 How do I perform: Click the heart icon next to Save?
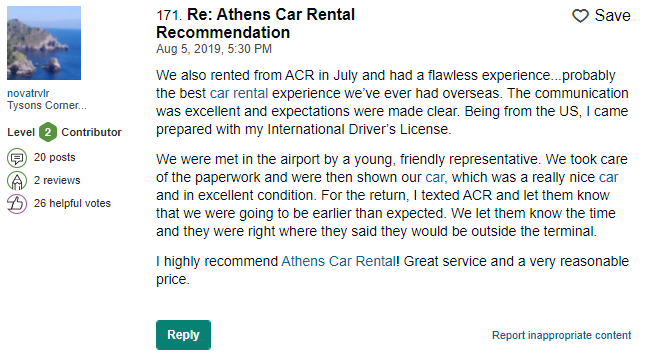point(580,16)
